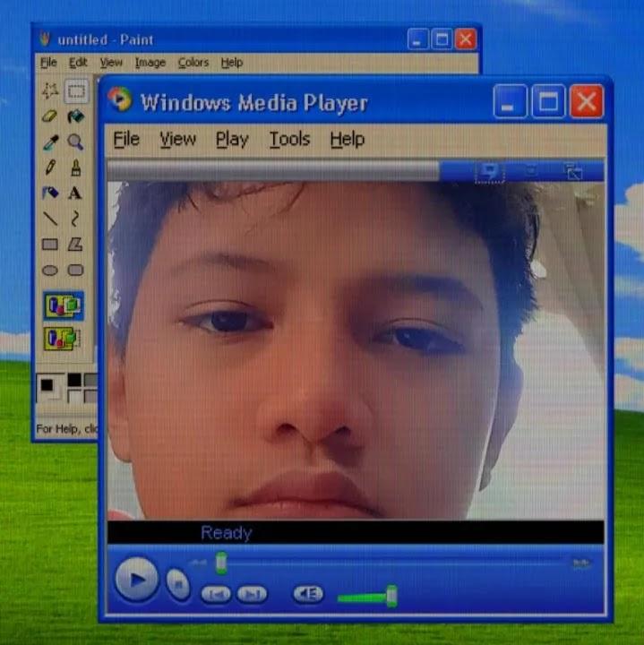Select the Fill With Color bucket tool
This screenshot has width=644, height=645.
pyautogui.click(x=76, y=116)
